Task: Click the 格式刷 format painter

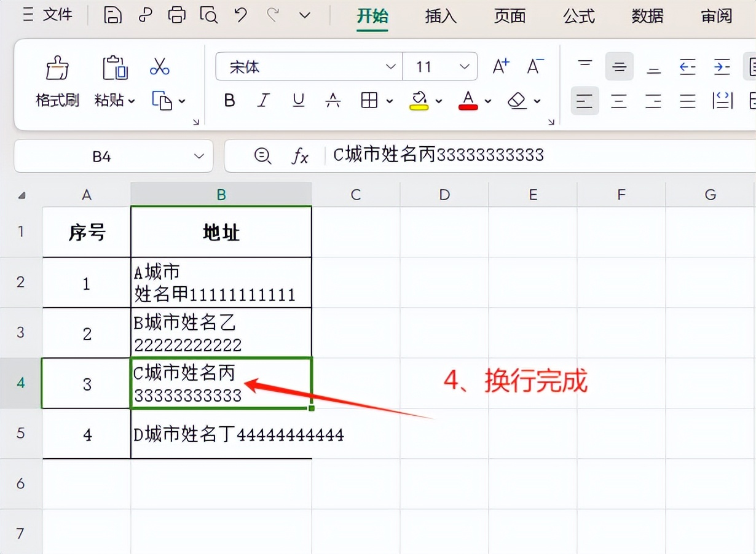Action: (x=57, y=82)
